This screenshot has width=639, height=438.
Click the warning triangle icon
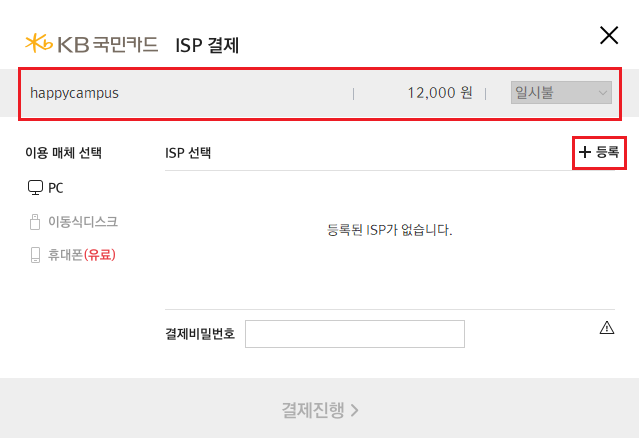point(606,327)
